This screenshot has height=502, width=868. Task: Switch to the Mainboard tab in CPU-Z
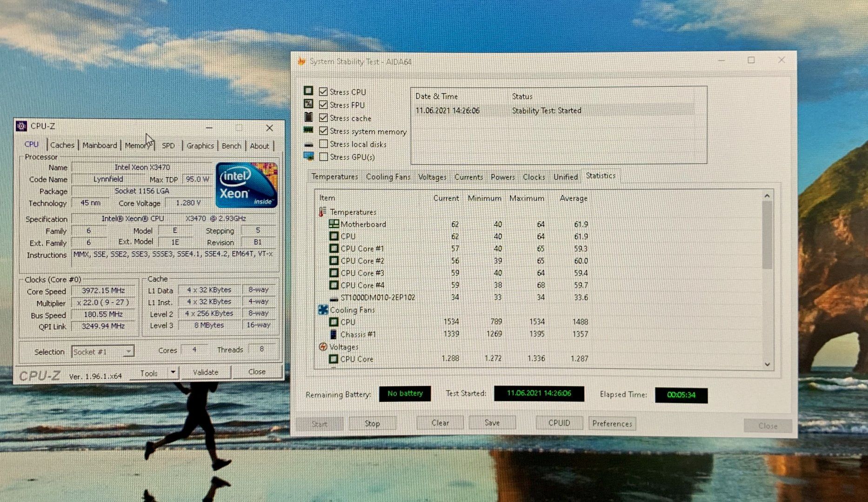100,145
